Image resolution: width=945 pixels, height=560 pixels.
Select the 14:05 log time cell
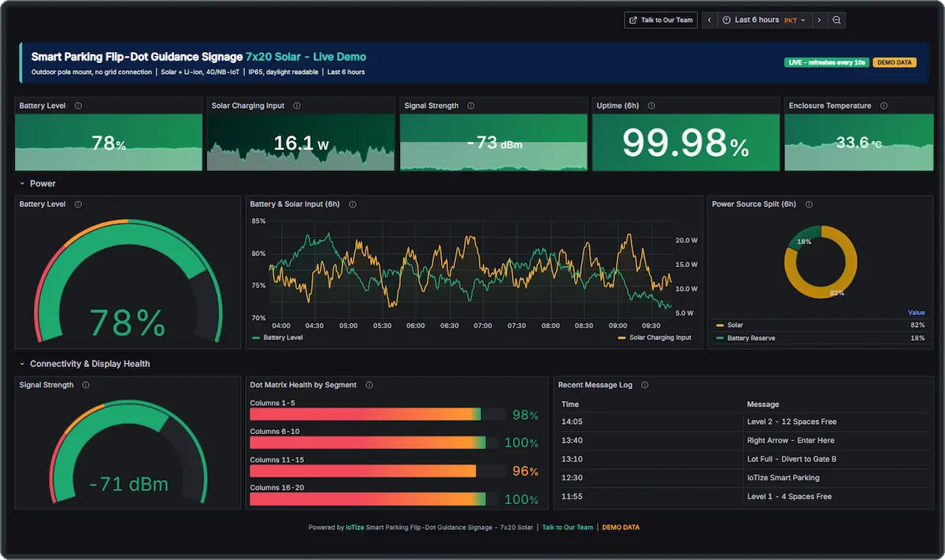click(x=572, y=421)
